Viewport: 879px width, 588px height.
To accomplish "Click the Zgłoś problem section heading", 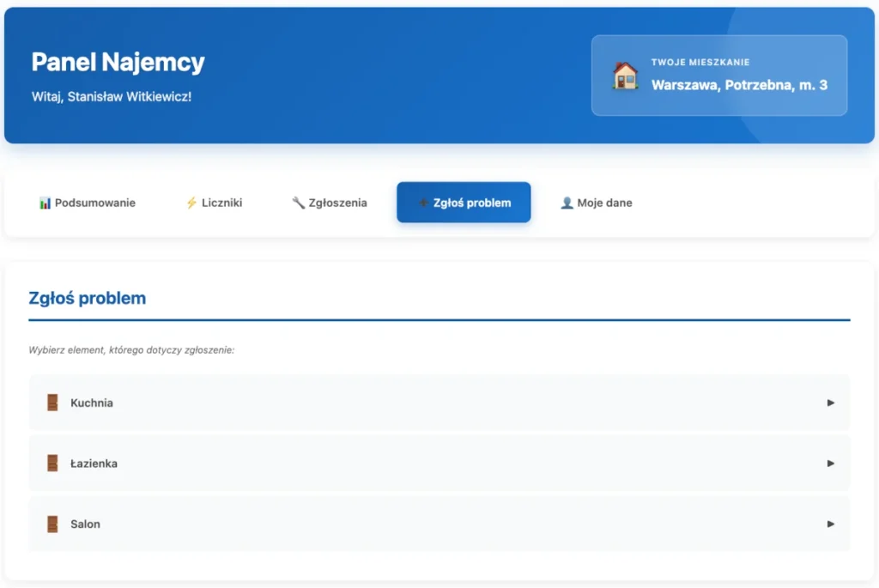I will tap(87, 299).
